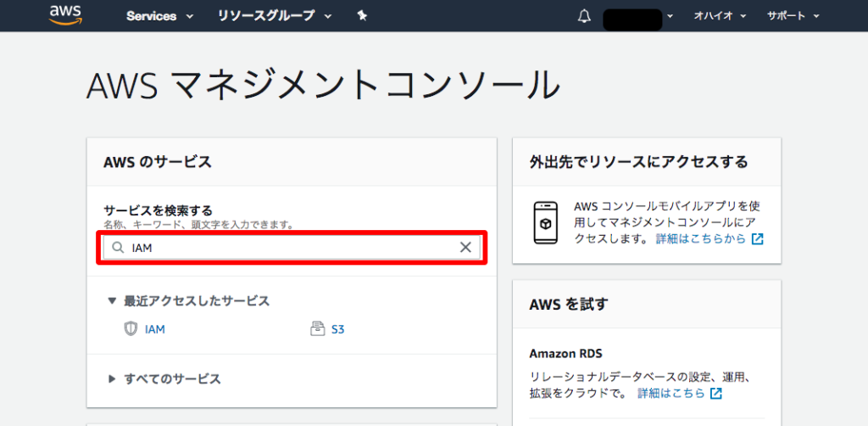Click inside the service search field
This screenshot has height=426, width=868.
[292, 248]
